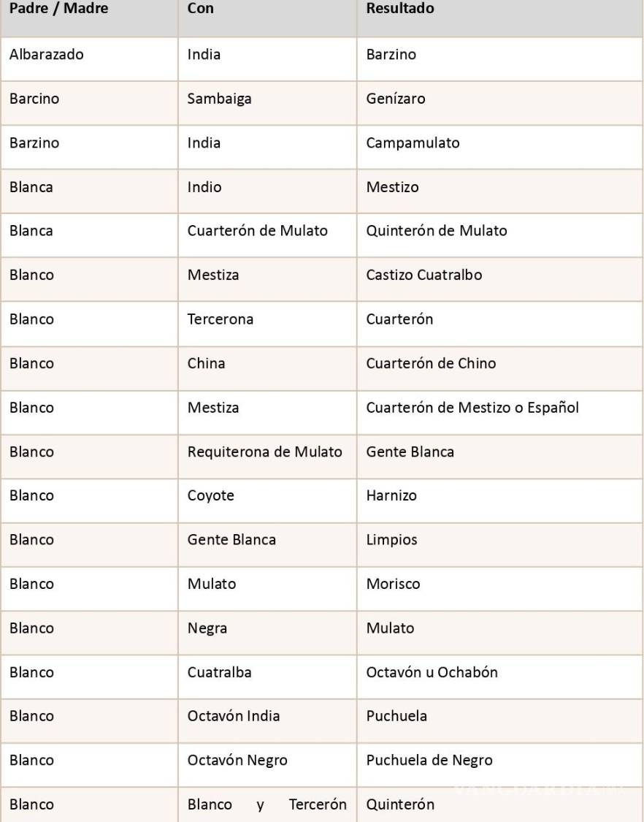Image resolution: width=644 pixels, height=822 pixels.
Task: Select the 'Resultado' column header
Action: [400, 9]
